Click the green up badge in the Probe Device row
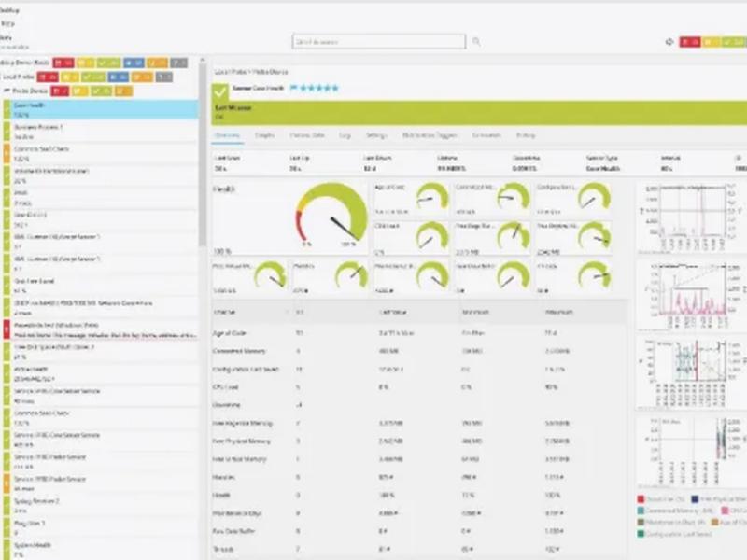This screenshot has width=747, height=560. point(102,91)
